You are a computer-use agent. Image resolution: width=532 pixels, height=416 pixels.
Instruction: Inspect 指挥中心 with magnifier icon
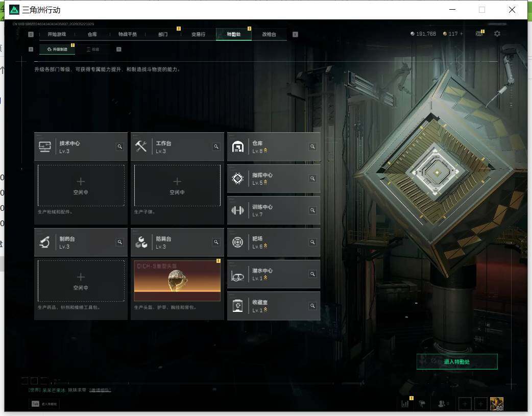pos(312,179)
